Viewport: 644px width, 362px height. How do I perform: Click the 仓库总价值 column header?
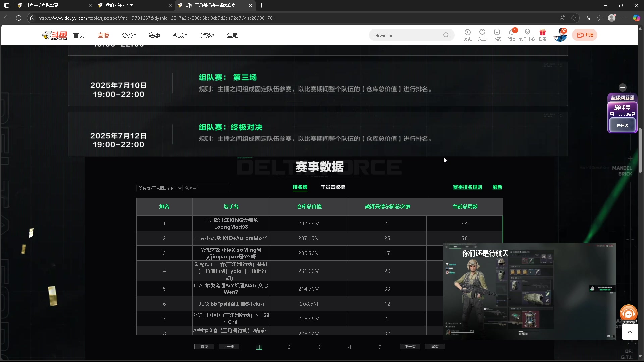pos(309,206)
